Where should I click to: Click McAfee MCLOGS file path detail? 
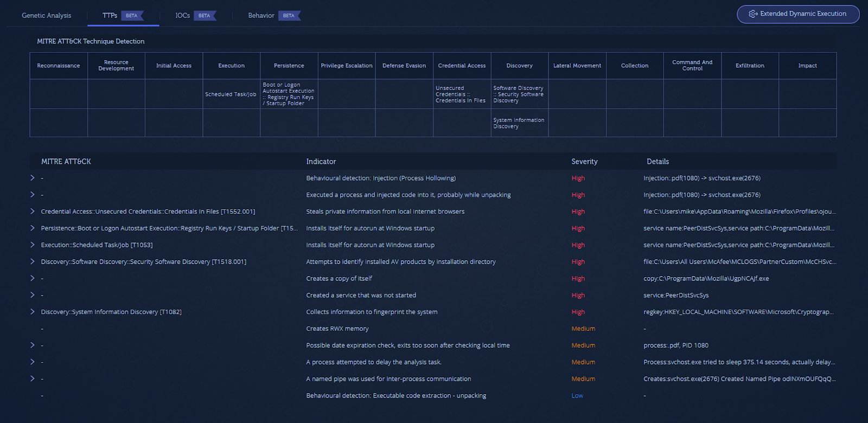click(740, 261)
